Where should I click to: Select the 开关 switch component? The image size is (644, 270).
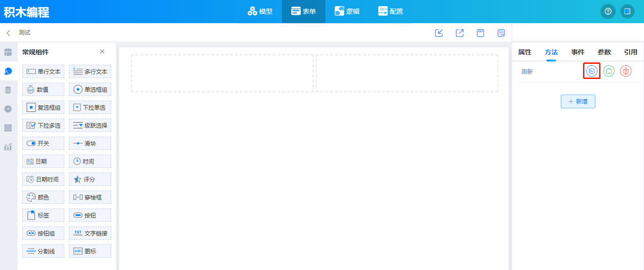point(43,143)
